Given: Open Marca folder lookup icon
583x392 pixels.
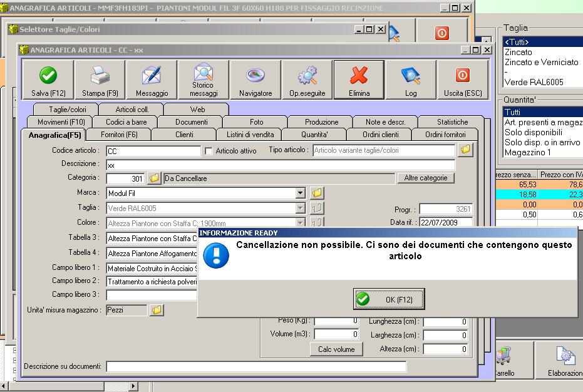Looking at the screenshot, I should click(317, 193).
